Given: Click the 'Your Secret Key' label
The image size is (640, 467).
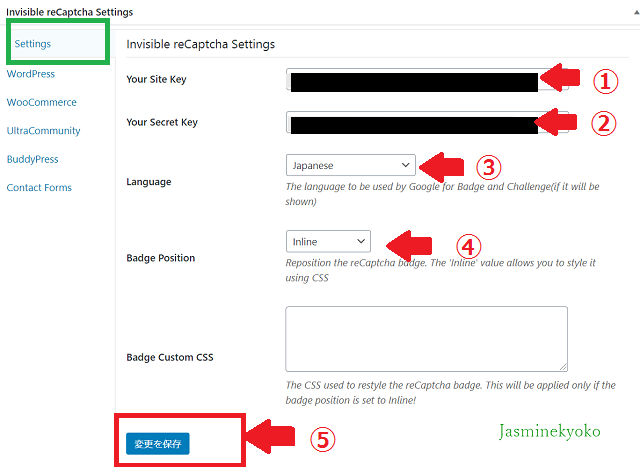Looking at the screenshot, I should coord(162,122).
